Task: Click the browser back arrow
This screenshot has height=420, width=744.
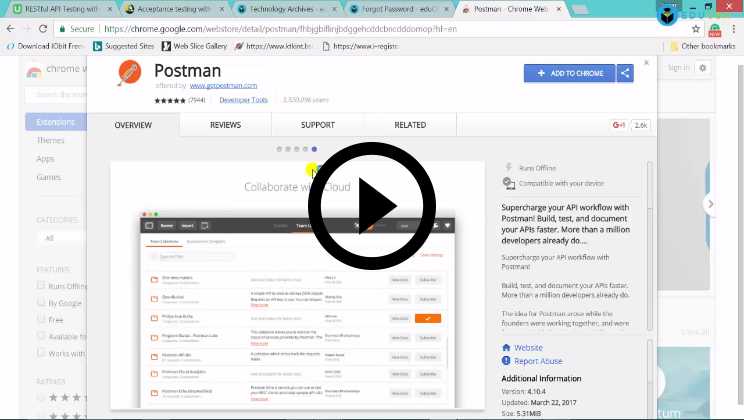Action: point(11,29)
